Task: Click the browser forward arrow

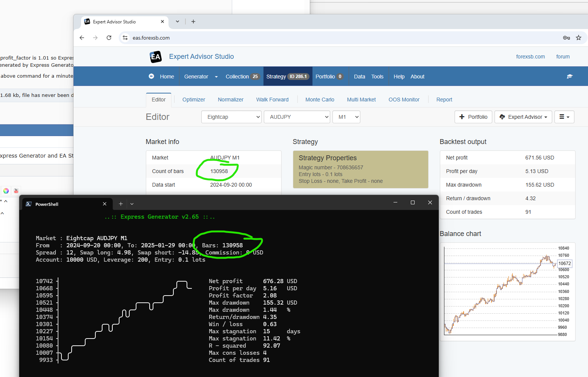Action: [x=95, y=38]
